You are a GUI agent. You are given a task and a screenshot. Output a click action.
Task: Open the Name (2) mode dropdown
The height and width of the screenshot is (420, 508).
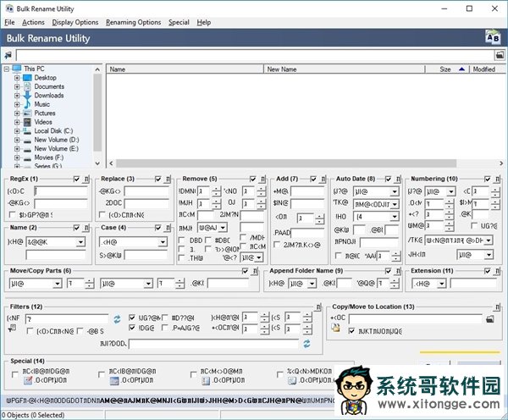pyautogui.click(x=80, y=242)
